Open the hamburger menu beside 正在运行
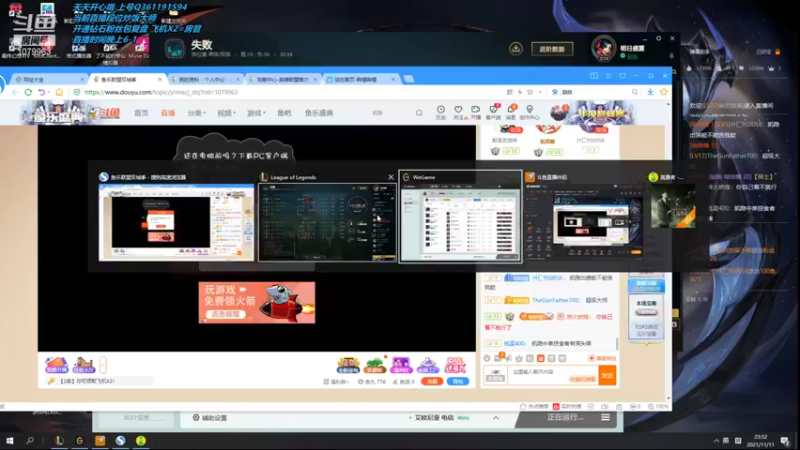Image resolution: width=800 pixels, height=450 pixels. pyautogui.click(x=606, y=417)
